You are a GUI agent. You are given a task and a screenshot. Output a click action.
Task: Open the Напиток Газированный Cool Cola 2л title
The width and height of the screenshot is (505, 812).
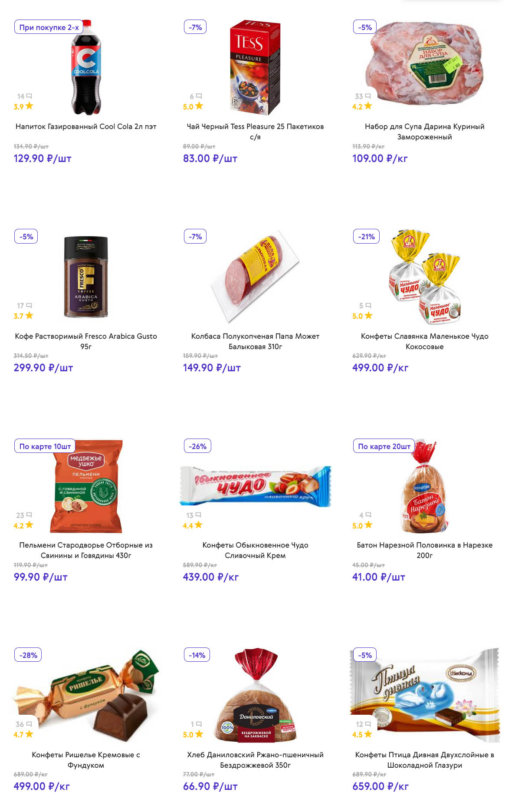[86, 126]
